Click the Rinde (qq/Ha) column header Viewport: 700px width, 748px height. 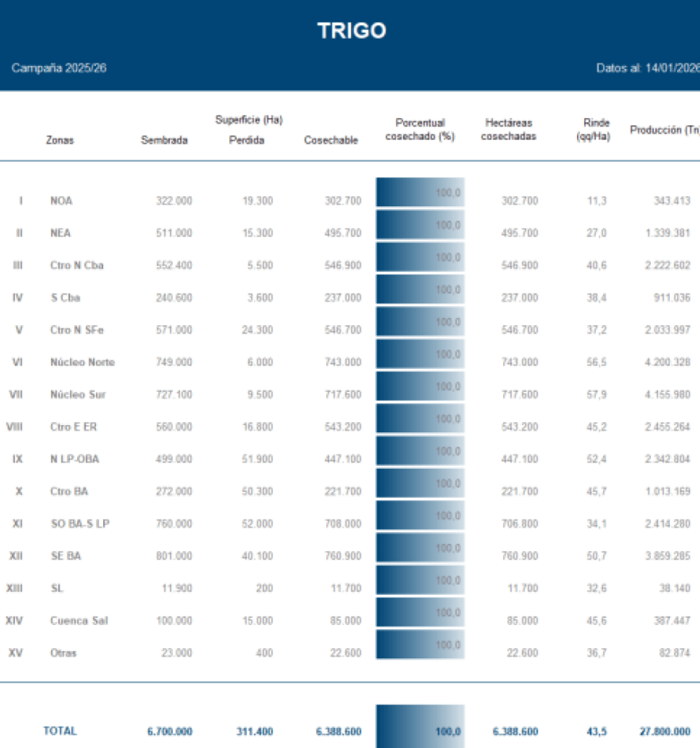tap(596, 129)
